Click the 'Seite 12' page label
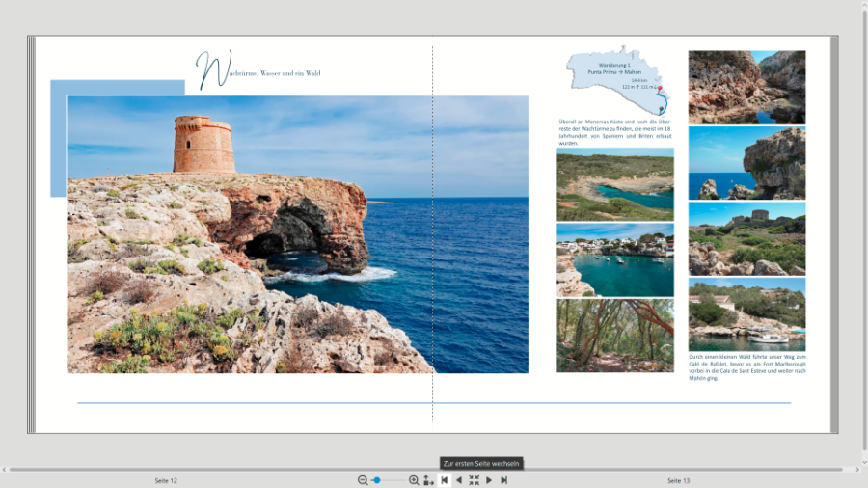Screen dimensions: 868x488 point(166,480)
